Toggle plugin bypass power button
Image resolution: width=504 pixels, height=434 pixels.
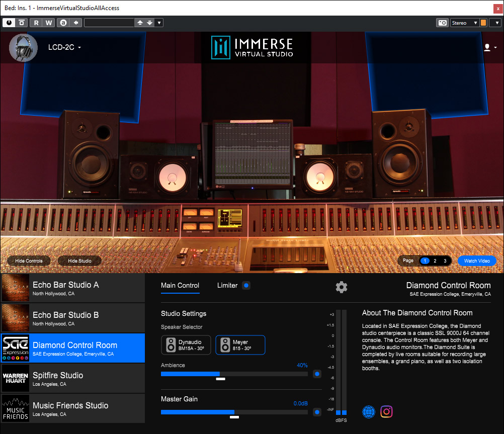[x=9, y=23]
